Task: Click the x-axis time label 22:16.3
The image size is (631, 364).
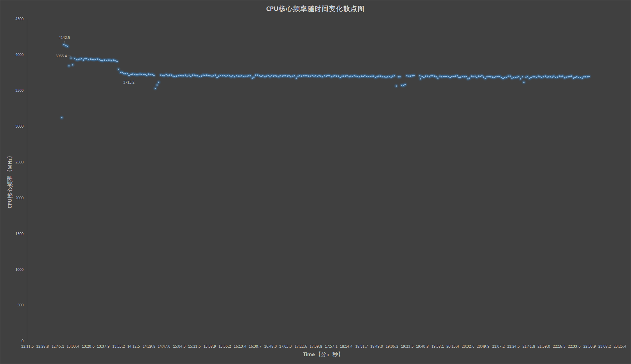Action: (x=559, y=346)
